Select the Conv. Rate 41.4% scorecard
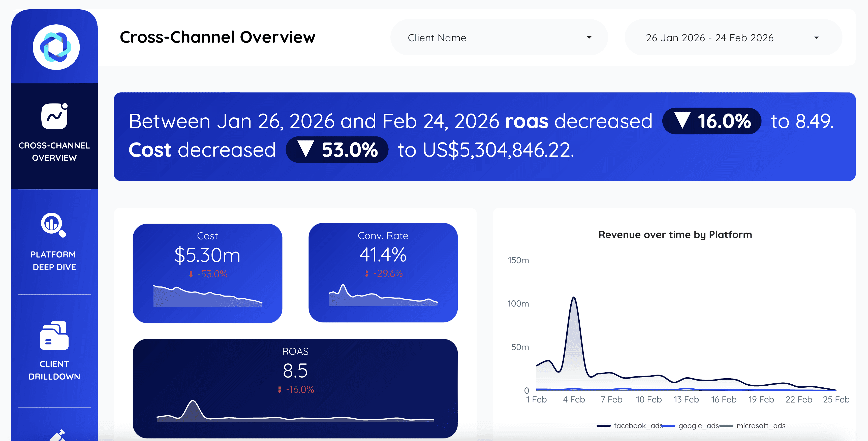This screenshot has height=441, width=868. tap(383, 254)
